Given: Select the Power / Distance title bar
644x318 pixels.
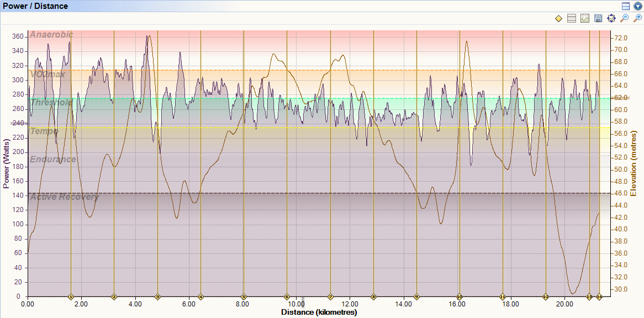Looking at the screenshot, I should (36, 6).
